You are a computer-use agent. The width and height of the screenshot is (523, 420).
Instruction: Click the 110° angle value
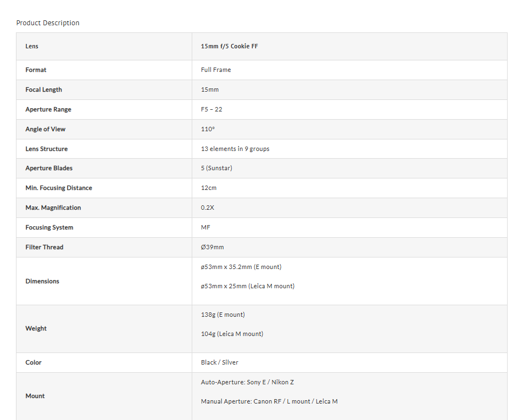208,129
